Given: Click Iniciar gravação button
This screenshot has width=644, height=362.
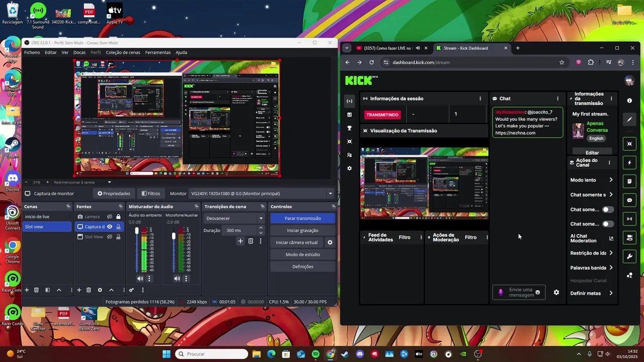Looking at the screenshot, I should pyautogui.click(x=302, y=230).
